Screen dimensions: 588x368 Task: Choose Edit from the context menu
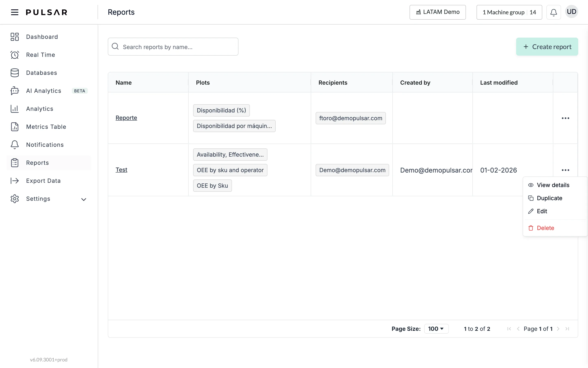coord(555,211)
